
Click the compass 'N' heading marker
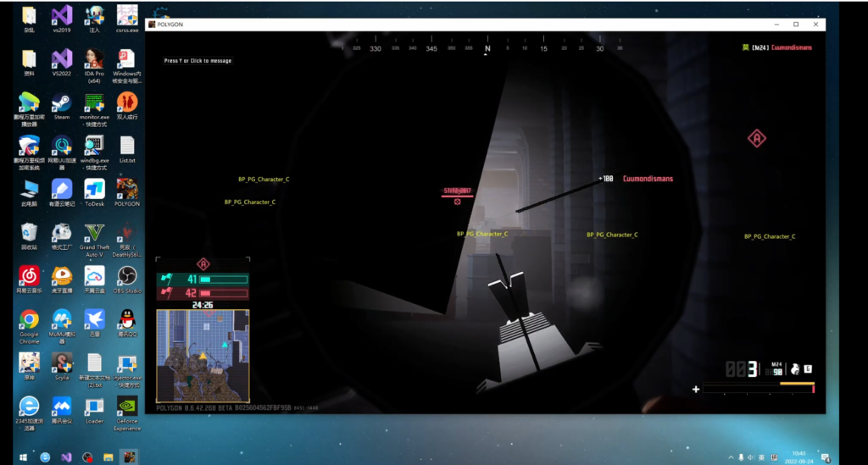click(487, 48)
